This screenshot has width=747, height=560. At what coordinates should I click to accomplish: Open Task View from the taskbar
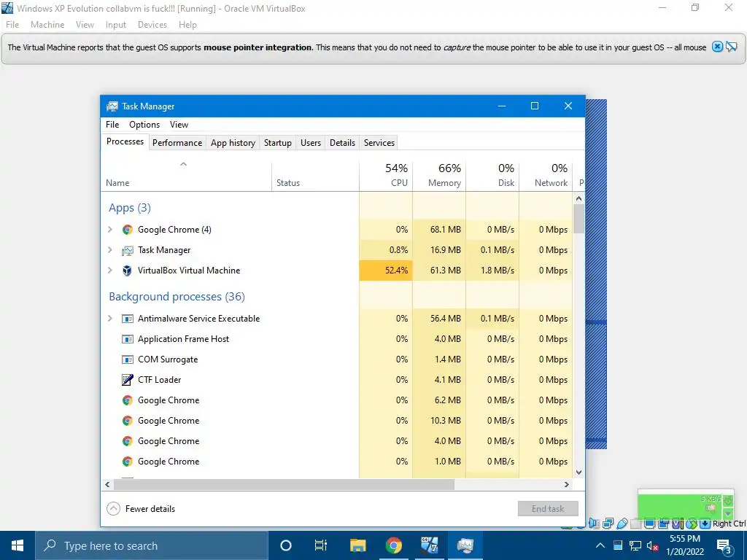pos(321,545)
